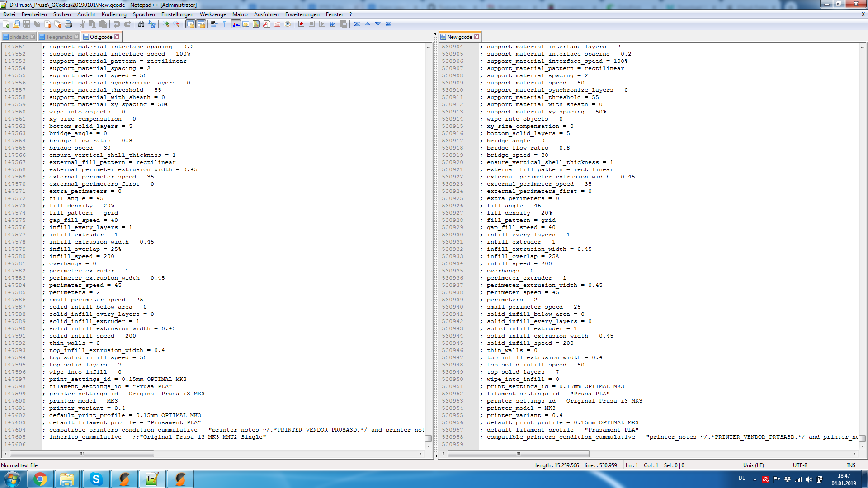Click the Windows Start button

coord(12,479)
